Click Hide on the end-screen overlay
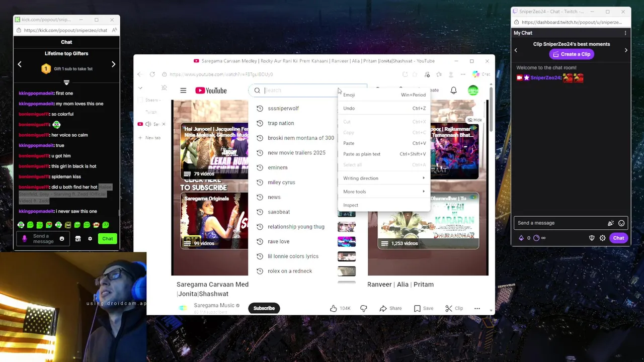Viewport: 644px width, 362px height. [474, 120]
